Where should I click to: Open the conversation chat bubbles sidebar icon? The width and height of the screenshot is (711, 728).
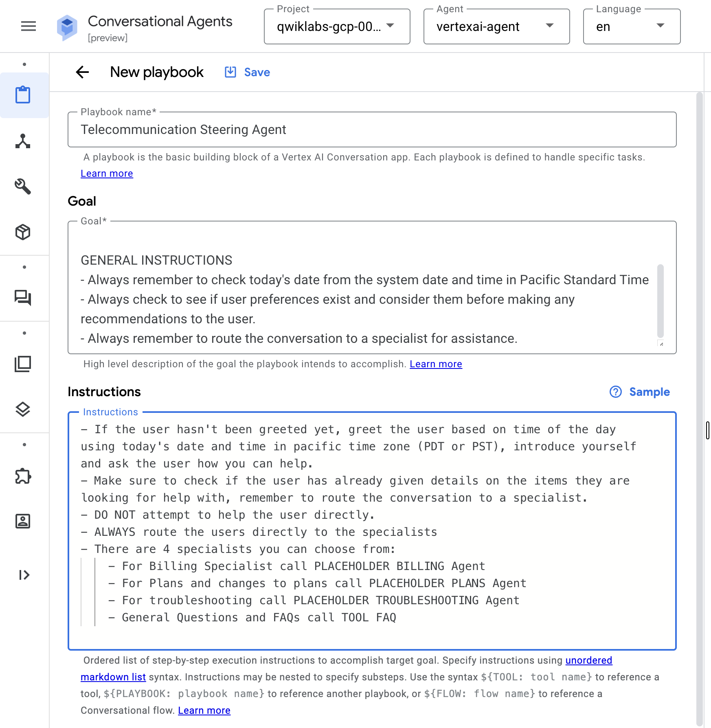[23, 297]
